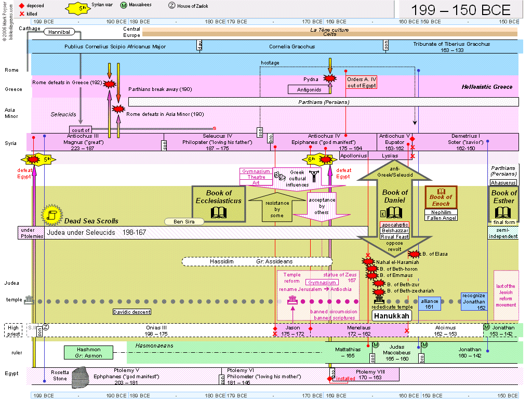Viewport: 532px width, 399px height.
Task: Click the Davidic descent label
Action: pos(132,312)
